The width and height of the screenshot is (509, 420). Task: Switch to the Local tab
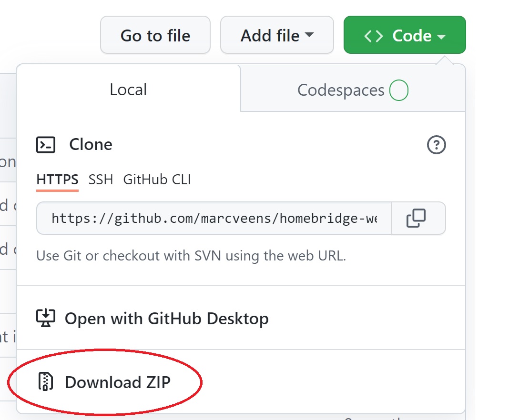coord(129,90)
